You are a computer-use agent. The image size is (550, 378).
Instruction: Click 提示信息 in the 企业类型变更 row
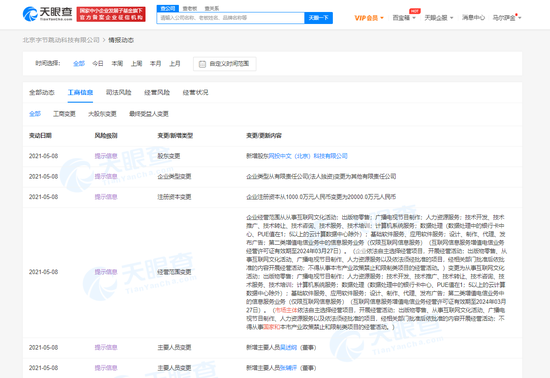(x=106, y=176)
